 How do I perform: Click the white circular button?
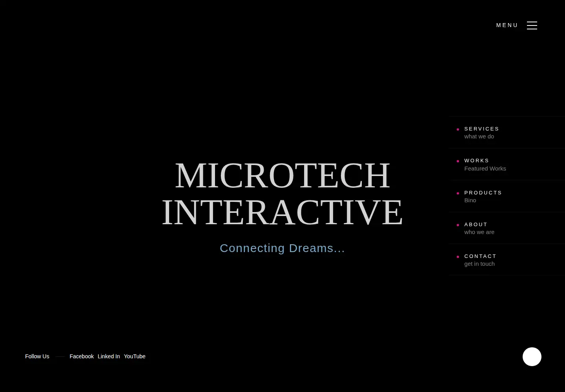pos(532,357)
